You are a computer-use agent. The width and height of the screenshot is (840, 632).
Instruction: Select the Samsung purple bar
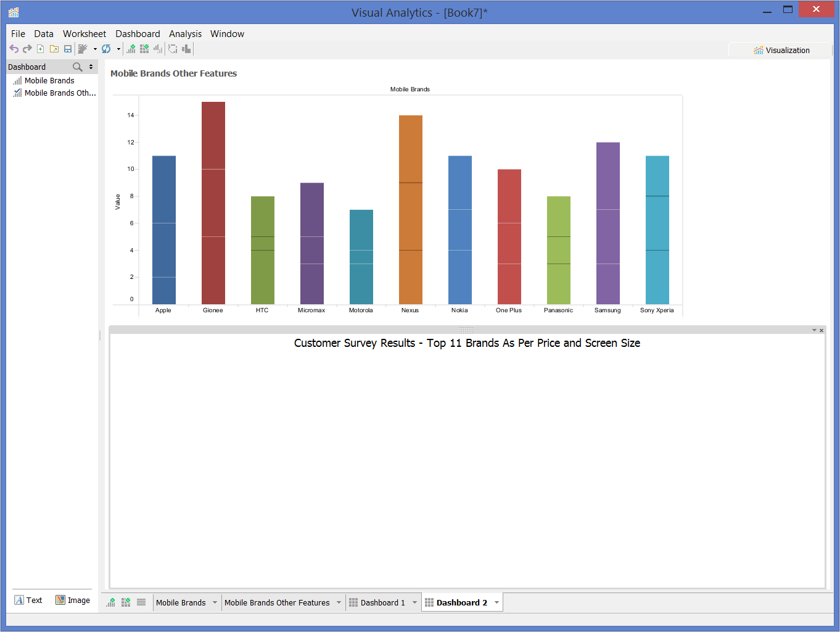coord(608,223)
